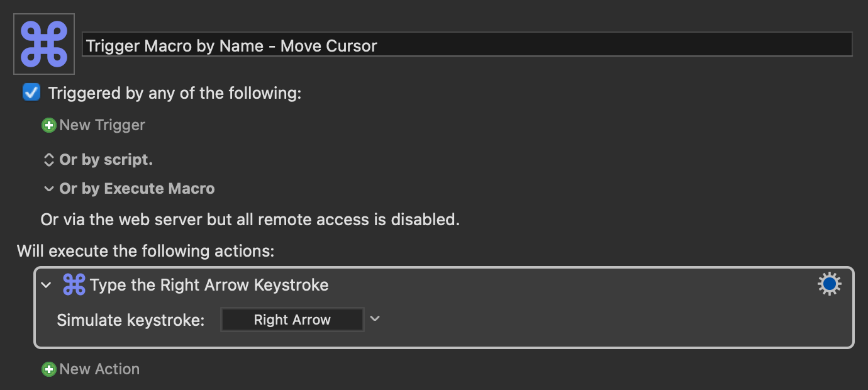Click the up-down arrows beside Or by script

[48, 160]
